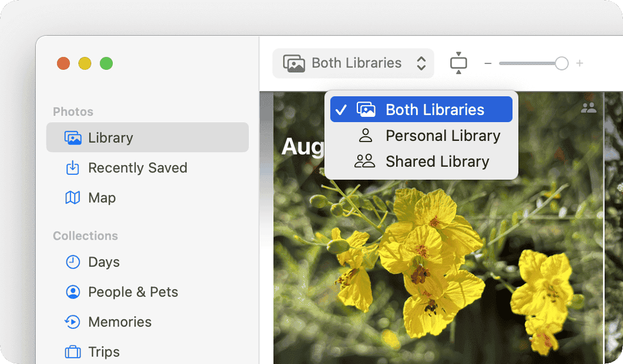
Task: Click the aspect ratio toolbar icon
Action: [x=458, y=63]
